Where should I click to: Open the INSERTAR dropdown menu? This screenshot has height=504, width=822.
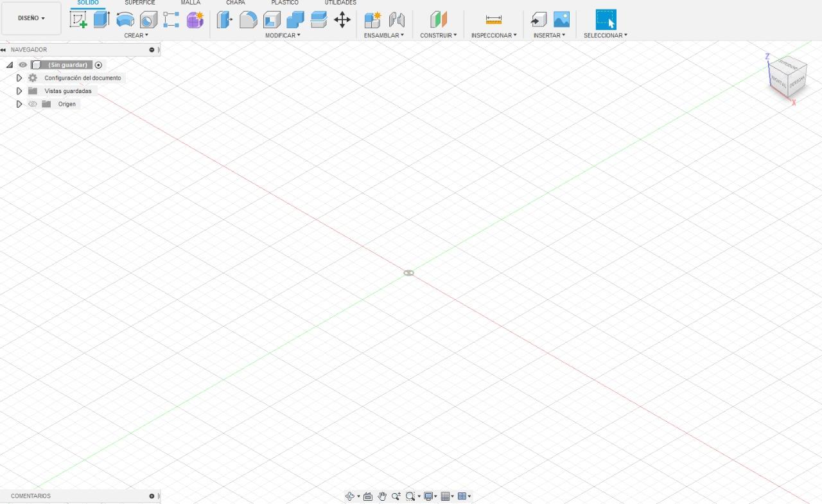pos(550,35)
